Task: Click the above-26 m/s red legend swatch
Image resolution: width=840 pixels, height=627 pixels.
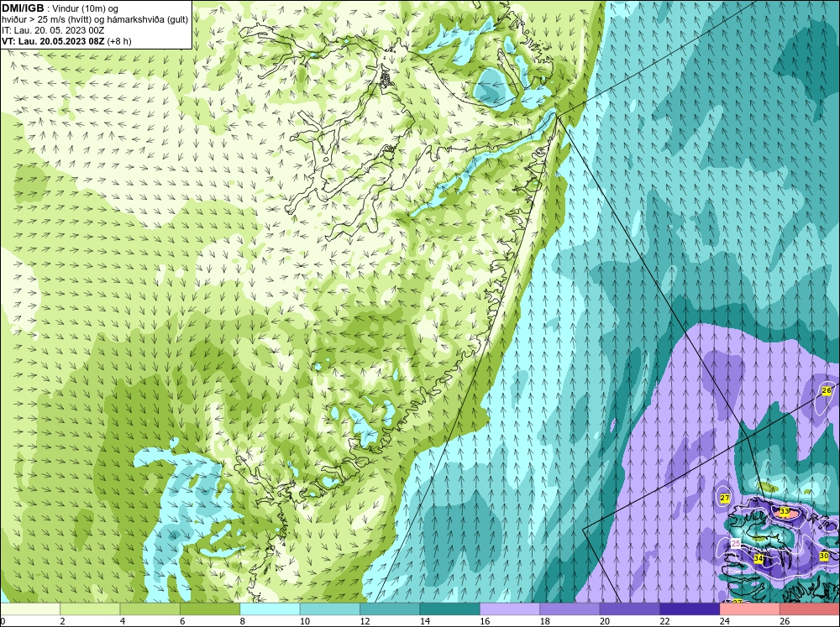Action: (810, 609)
